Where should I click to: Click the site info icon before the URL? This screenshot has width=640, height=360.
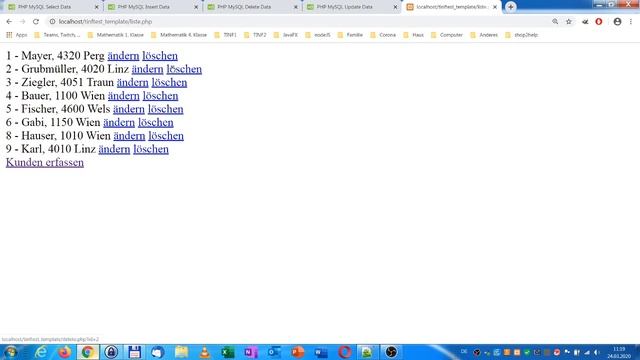pos(52,22)
